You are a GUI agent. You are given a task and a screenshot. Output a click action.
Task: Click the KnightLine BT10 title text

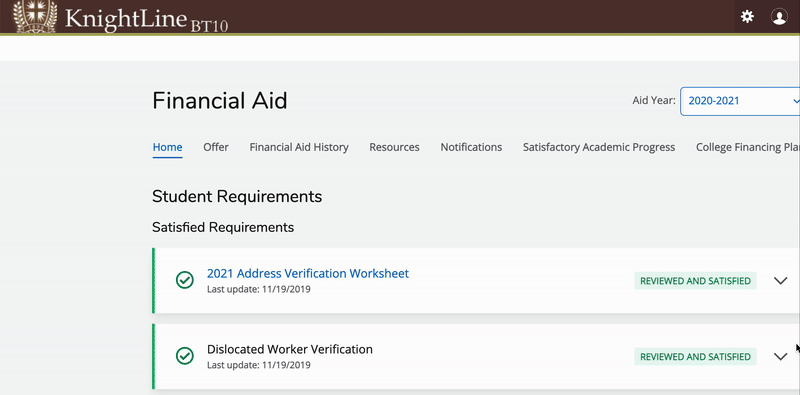click(x=146, y=19)
